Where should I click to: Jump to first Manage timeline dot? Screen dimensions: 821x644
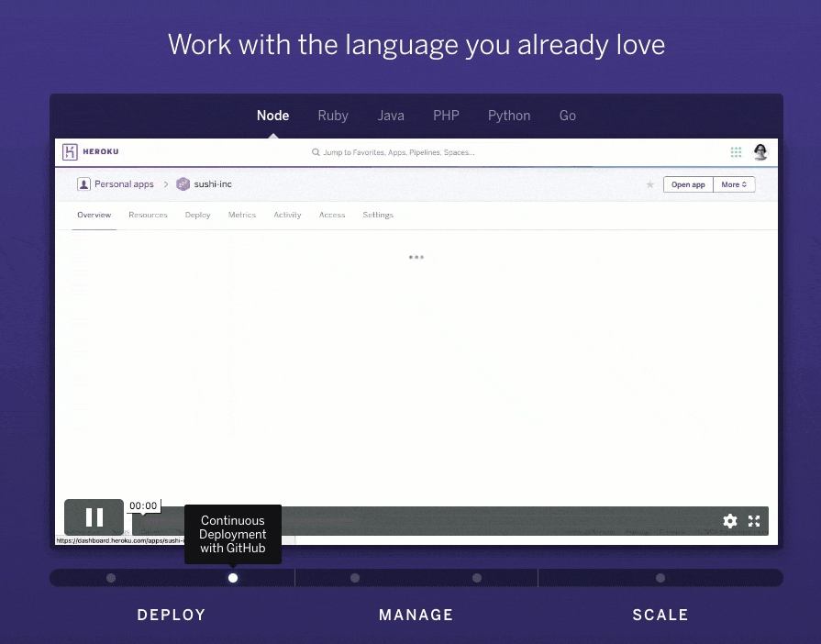click(x=355, y=578)
